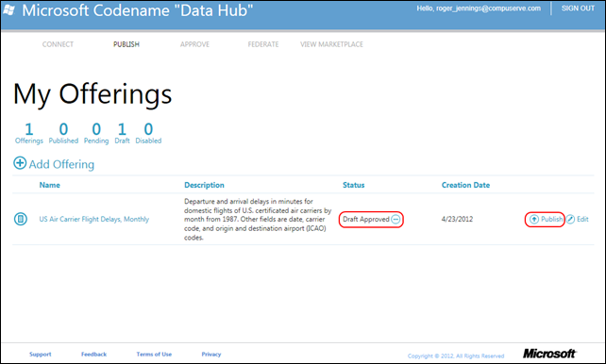Viewport: 606px width, 364px height.
Task: Click the Edit link for the offering
Action: (x=582, y=220)
